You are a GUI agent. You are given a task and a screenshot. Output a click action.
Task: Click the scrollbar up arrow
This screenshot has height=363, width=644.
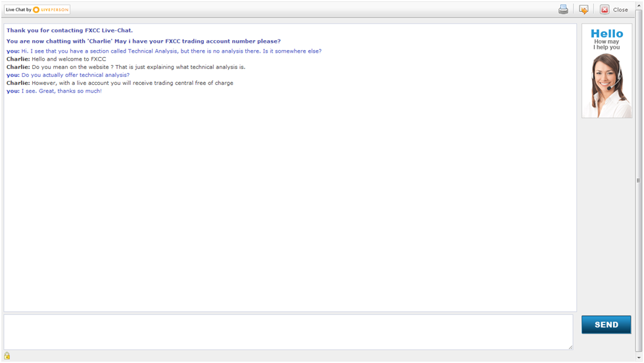pyautogui.click(x=638, y=5)
